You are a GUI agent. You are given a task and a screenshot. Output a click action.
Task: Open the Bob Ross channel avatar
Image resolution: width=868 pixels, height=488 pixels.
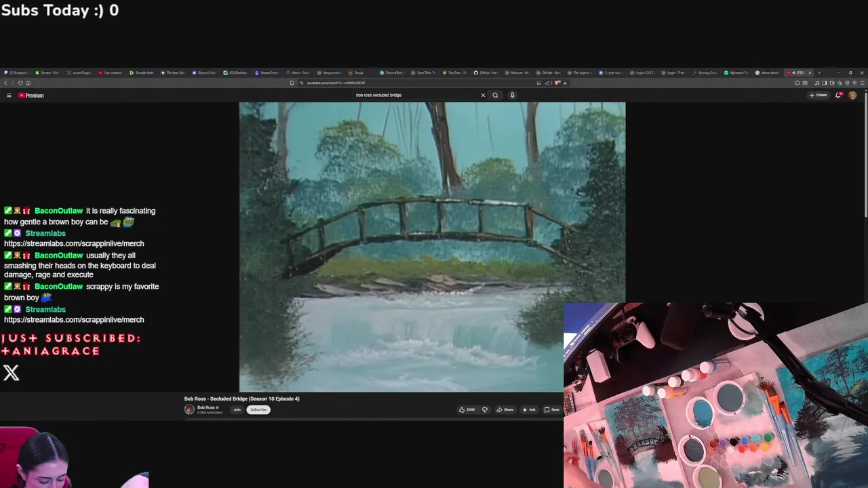click(x=189, y=409)
